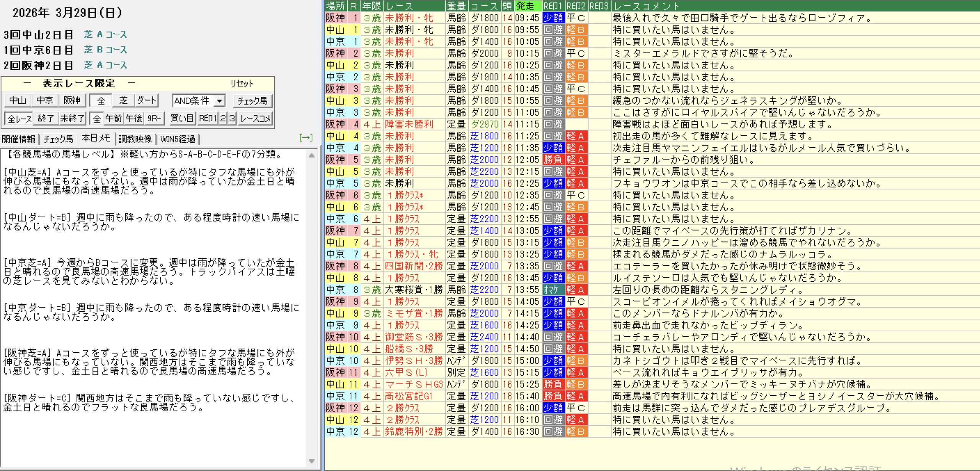This screenshot has width=980, height=471.
Task: Toggle the 芝 turf filter button
Action: (123, 101)
